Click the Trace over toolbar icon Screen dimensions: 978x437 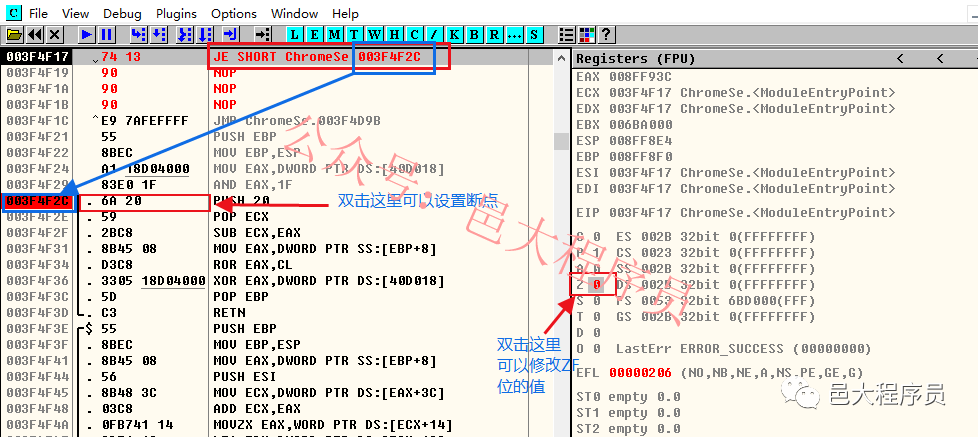(x=205, y=34)
